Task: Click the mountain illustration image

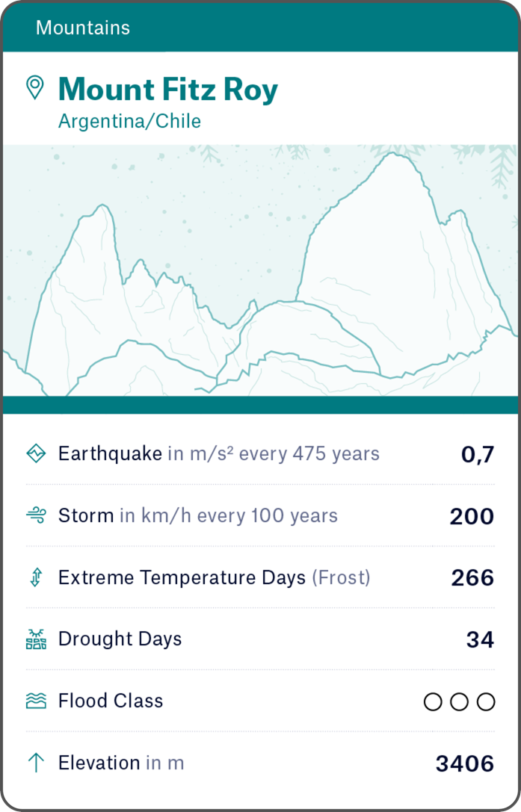Action: [x=260, y=270]
